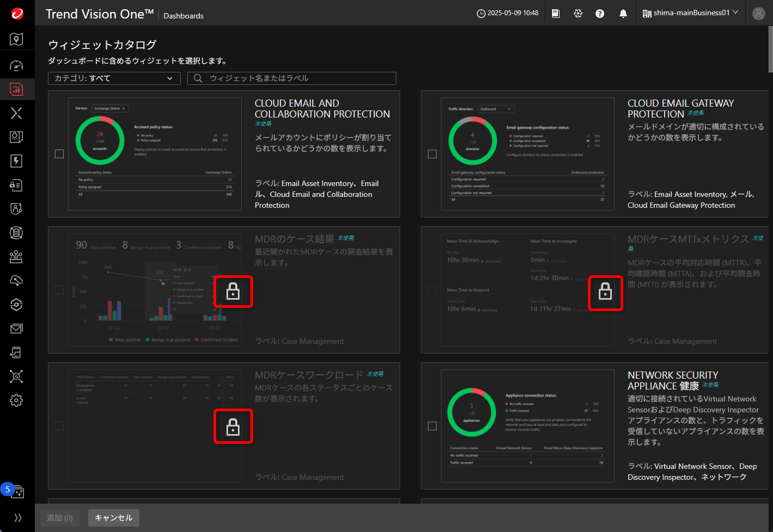The image size is (773, 532).
Task: Click the Trend Micro logo icon
Action: point(17,13)
